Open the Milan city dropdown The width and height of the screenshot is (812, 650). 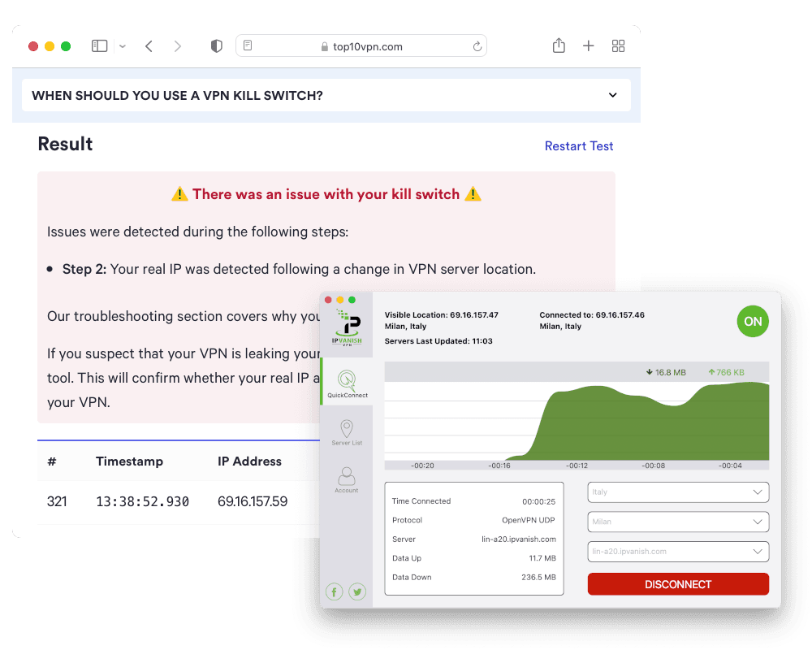[678, 522]
